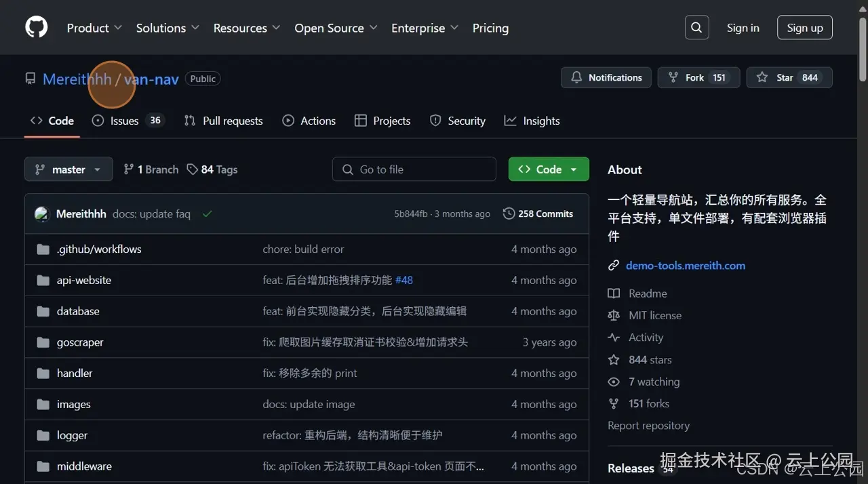The image size is (868, 484).
Task: Click the Mereithhh avatar on the commit row
Action: click(x=42, y=214)
